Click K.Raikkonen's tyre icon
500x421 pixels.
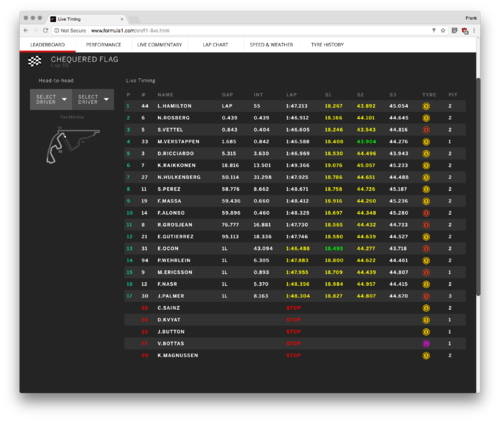(x=426, y=166)
